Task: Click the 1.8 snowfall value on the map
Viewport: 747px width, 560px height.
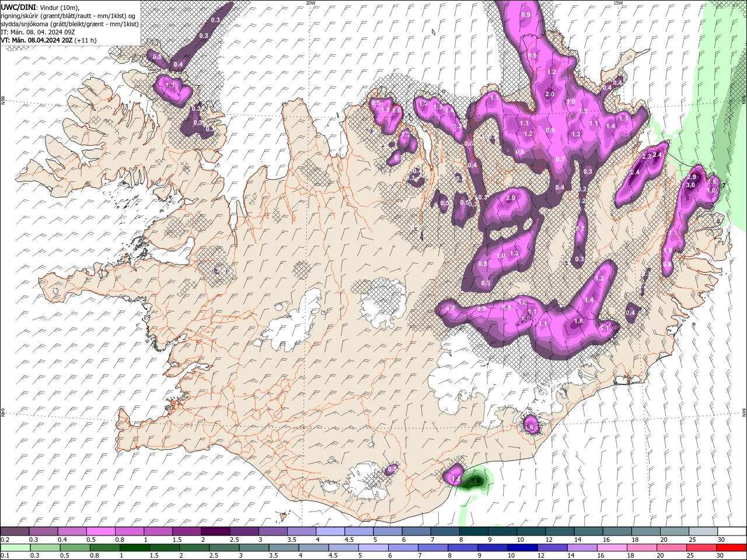Action: [579, 321]
